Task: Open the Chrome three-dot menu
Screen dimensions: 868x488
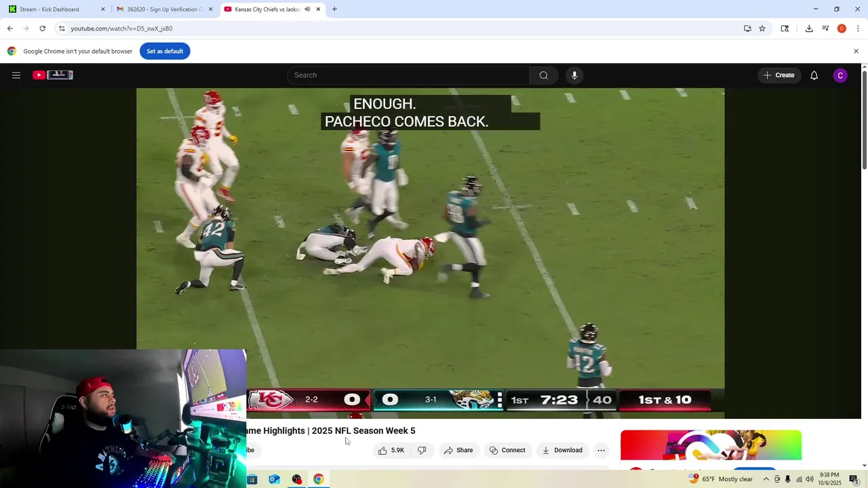Action: [x=858, y=28]
